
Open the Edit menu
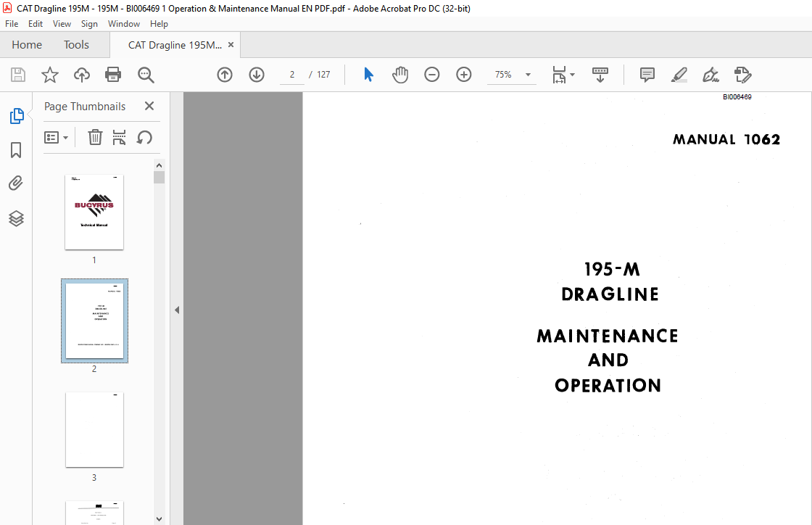pyautogui.click(x=36, y=24)
